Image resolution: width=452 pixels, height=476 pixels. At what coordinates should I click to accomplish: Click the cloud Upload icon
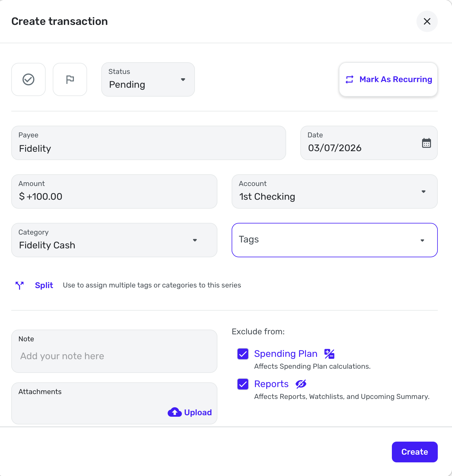pos(175,412)
